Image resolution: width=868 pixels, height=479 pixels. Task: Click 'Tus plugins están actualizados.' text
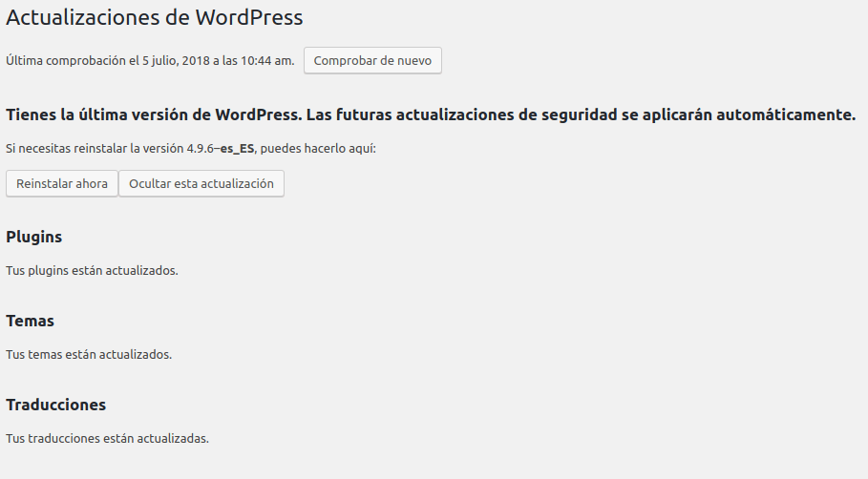point(92,270)
